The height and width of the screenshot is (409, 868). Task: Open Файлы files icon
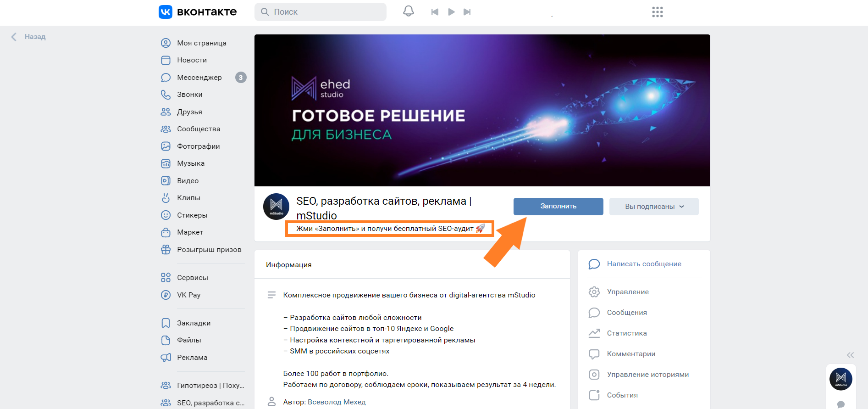[x=166, y=340]
